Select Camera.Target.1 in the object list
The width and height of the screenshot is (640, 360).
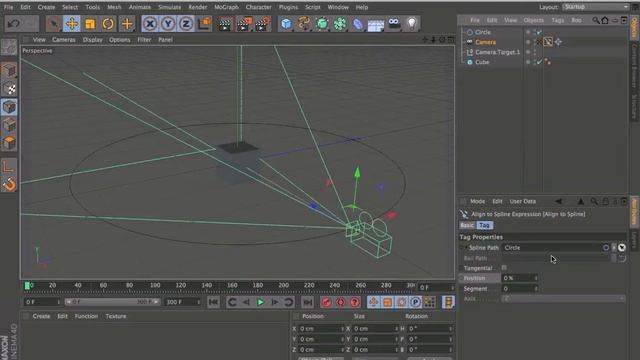click(x=498, y=52)
